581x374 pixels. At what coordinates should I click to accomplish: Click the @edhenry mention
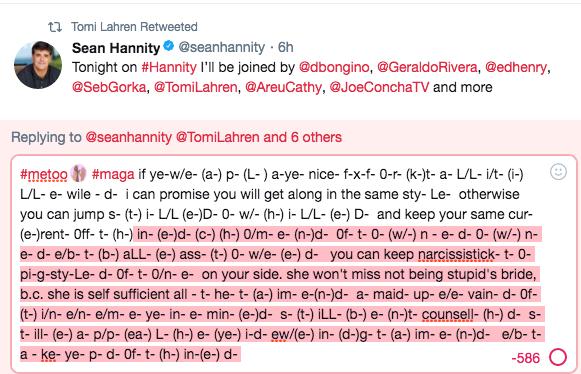(x=516, y=67)
